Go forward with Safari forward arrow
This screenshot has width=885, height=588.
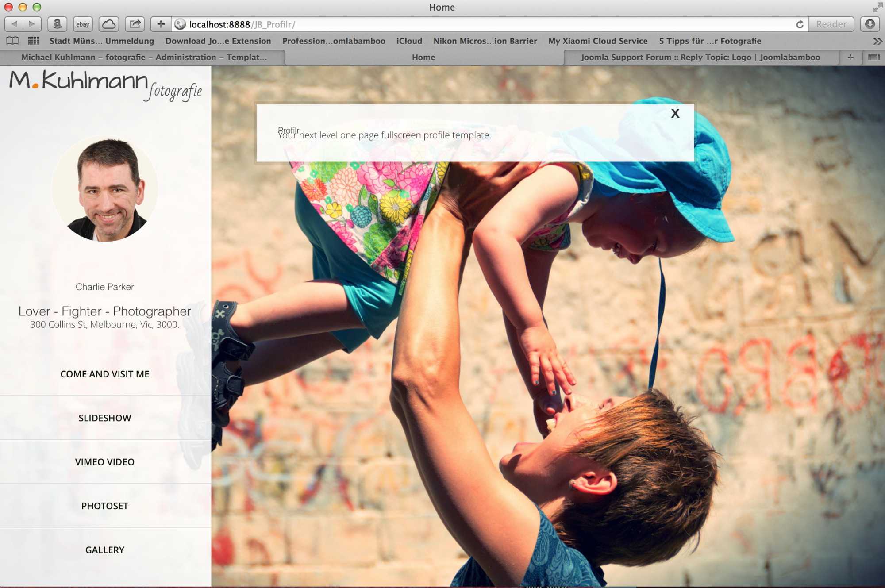(32, 24)
